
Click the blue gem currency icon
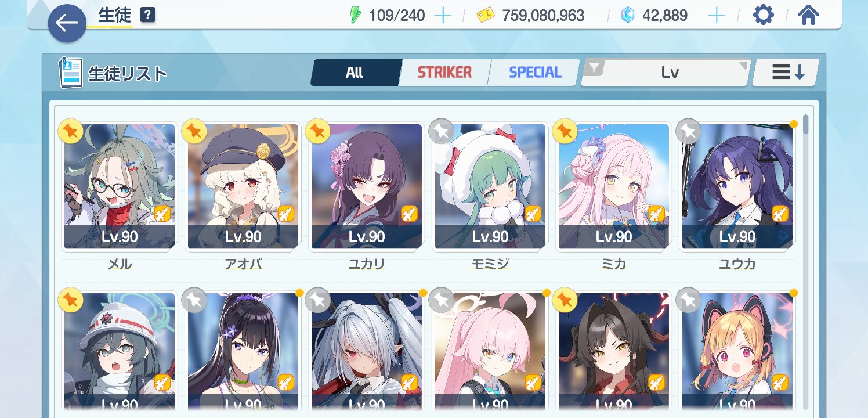pyautogui.click(x=627, y=16)
